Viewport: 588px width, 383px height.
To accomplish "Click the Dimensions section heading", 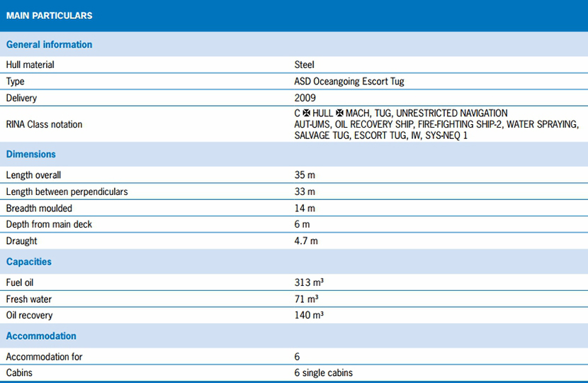I will tap(30, 155).
